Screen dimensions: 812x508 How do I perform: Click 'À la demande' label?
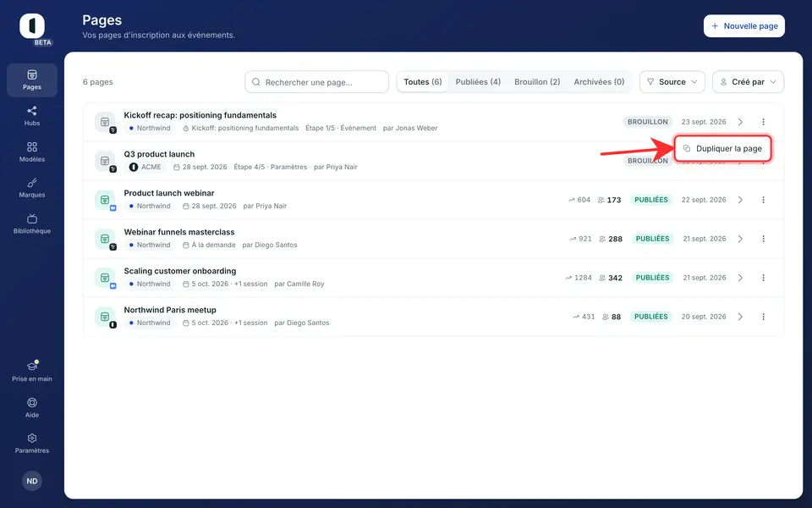pos(209,245)
